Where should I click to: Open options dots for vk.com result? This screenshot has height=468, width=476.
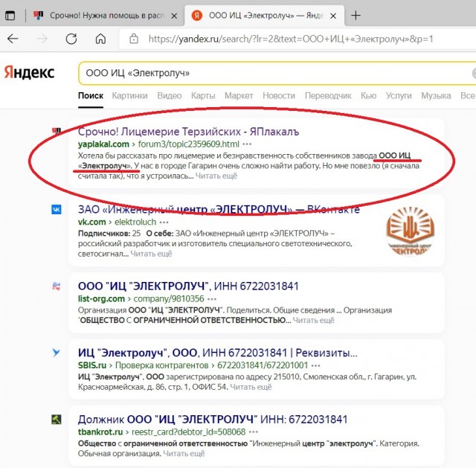point(164,222)
